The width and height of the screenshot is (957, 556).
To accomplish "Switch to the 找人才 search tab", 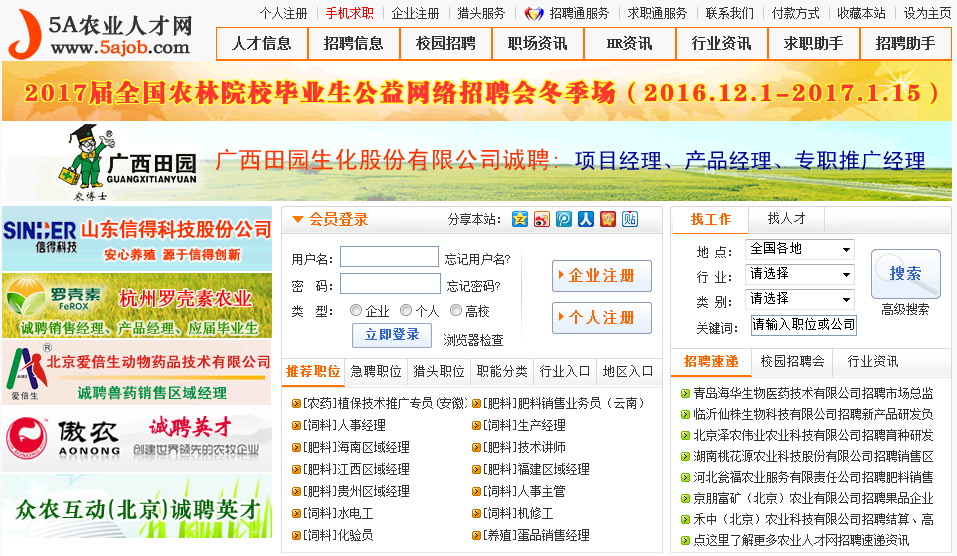I will (786, 218).
